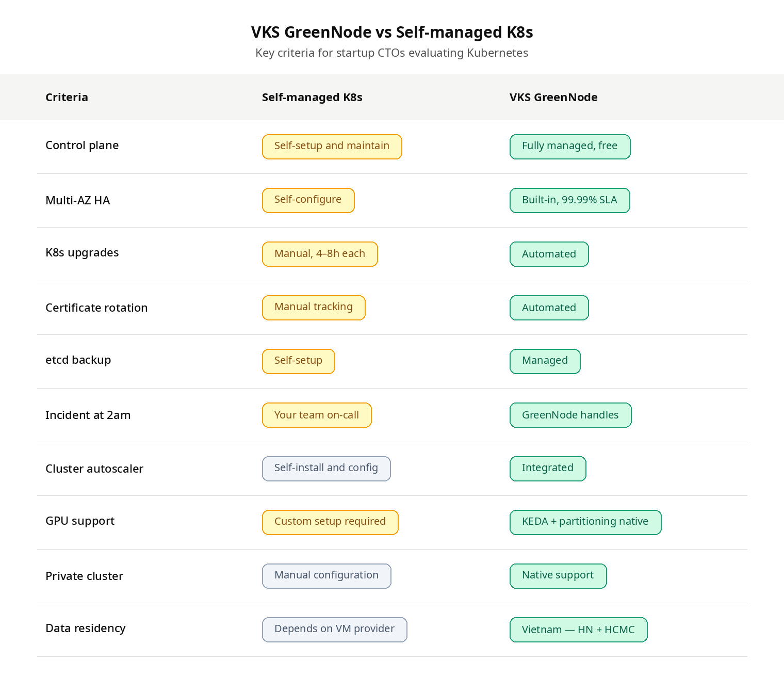Select the 'Depends on VM provider' badge
The width and height of the screenshot is (784, 677).
(335, 630)
